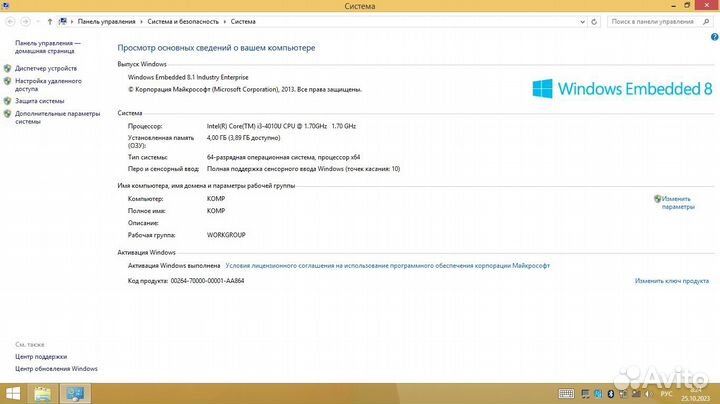Click the System window taskbar icon

click(75, 393)
